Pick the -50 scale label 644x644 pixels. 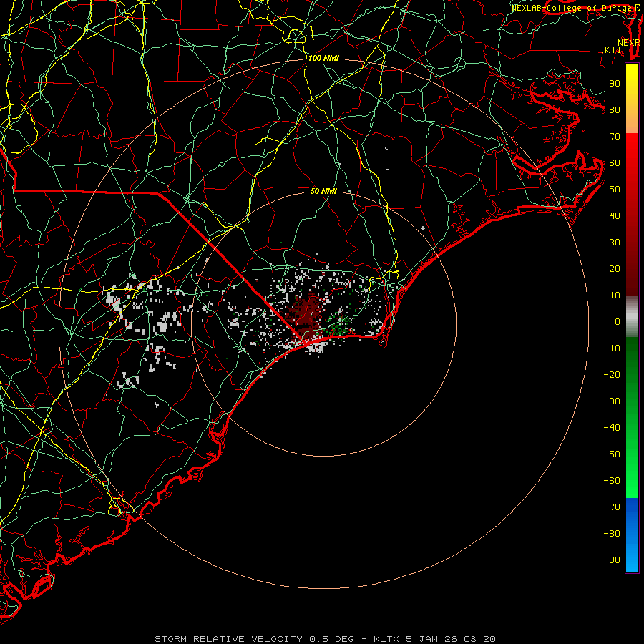(612, 454)
